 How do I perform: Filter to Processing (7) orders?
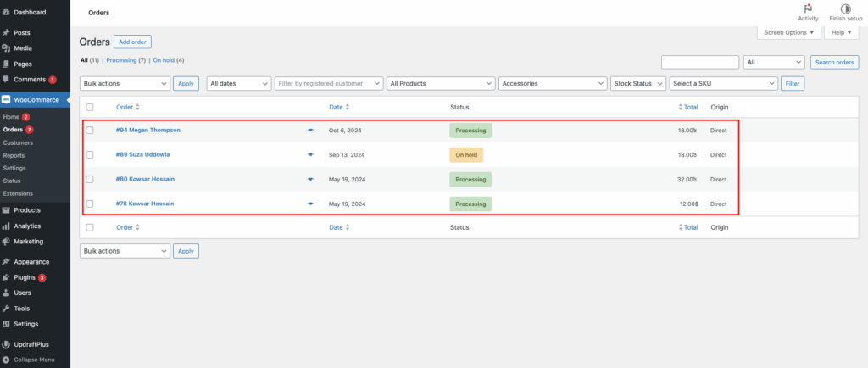126,59
